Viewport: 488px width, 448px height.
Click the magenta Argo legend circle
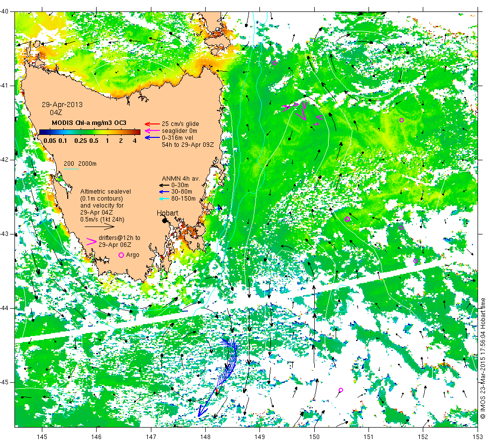[122, 255]
